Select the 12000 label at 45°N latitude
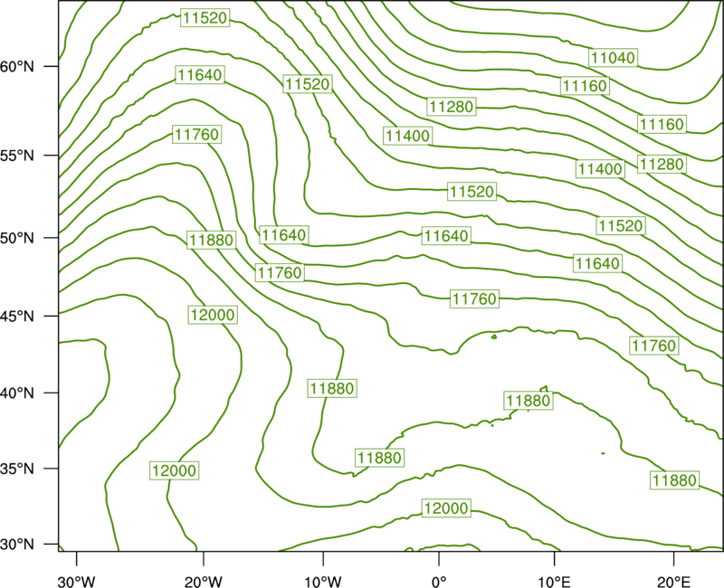724x588 pixels. pyautogui.click(x=213, y=315)
